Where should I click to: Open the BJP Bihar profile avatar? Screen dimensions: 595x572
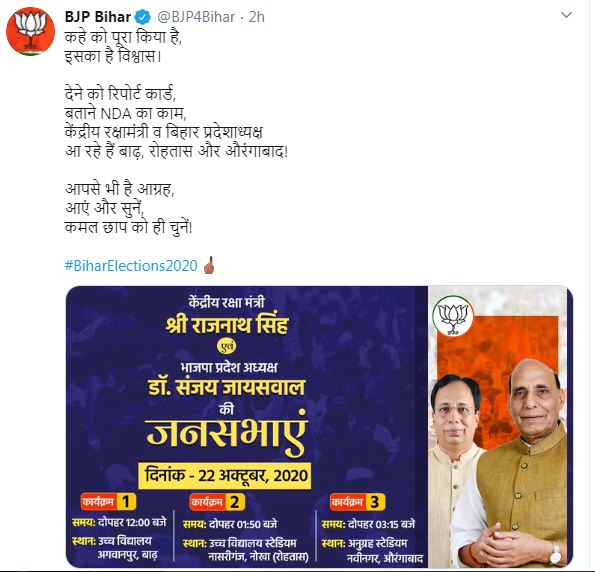click(x=30, y=32)
